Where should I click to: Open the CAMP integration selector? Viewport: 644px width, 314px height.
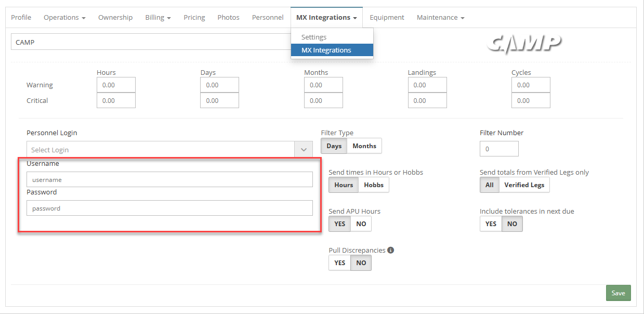151,42
